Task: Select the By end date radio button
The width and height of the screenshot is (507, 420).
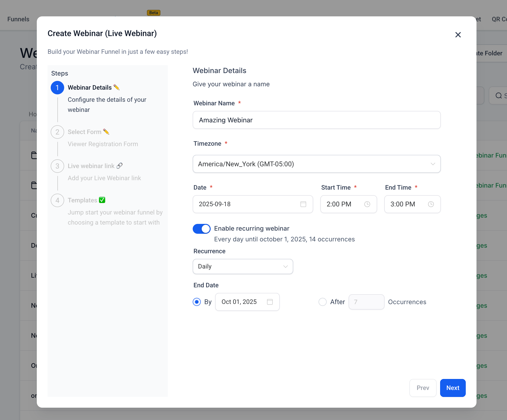Action: [197, 302]
